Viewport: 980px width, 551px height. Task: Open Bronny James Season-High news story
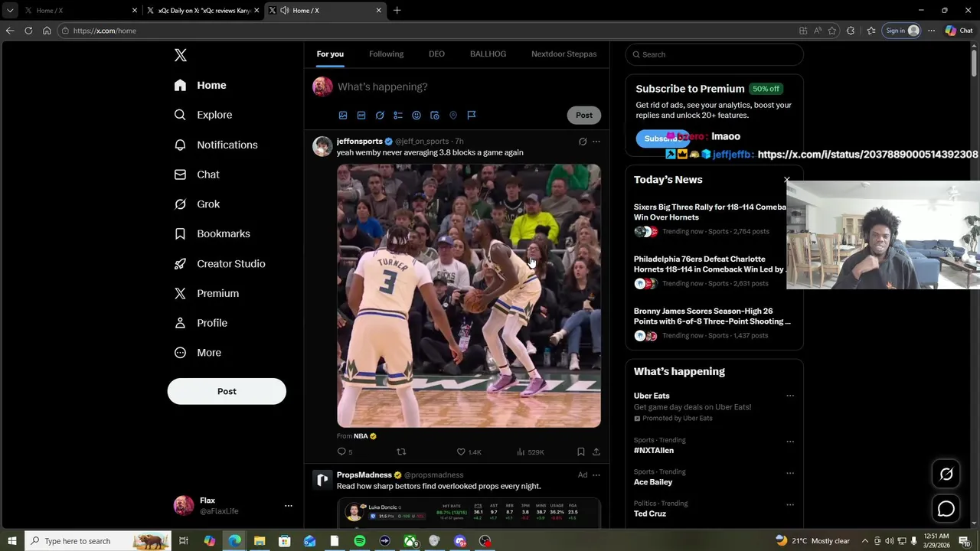pyautogui.click(x=712, y=316)
